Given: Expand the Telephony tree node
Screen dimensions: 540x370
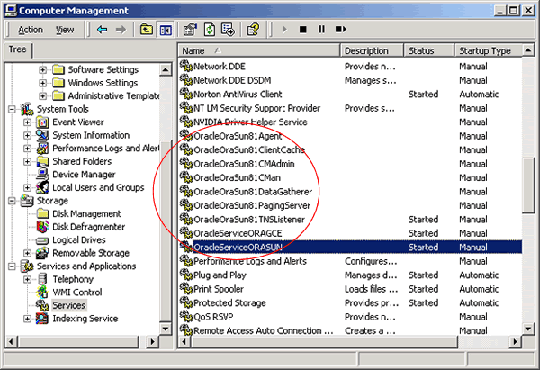Looking at the screenshot, I should coord(27,279).
